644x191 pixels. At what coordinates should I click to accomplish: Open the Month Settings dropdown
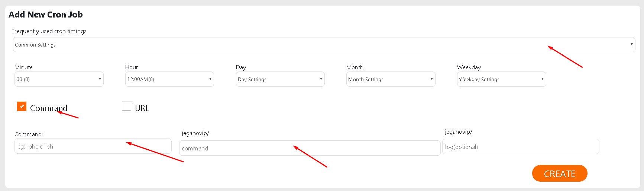(391, 79)
